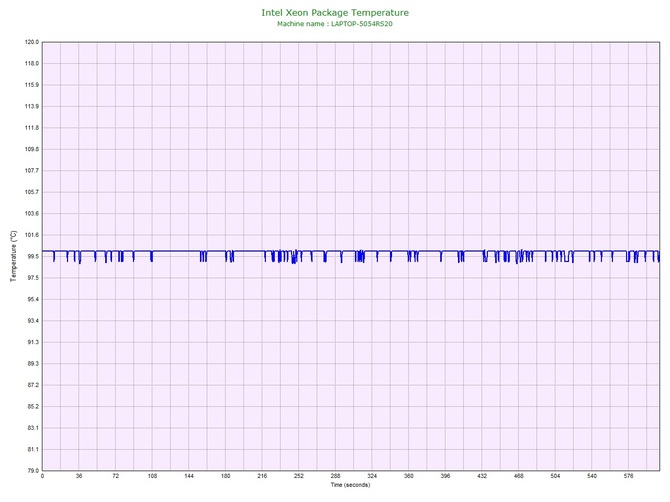This screenshot has width=670, height=502.
Task: Click the 101.6 y-axis label
Action: coord(32,235)
